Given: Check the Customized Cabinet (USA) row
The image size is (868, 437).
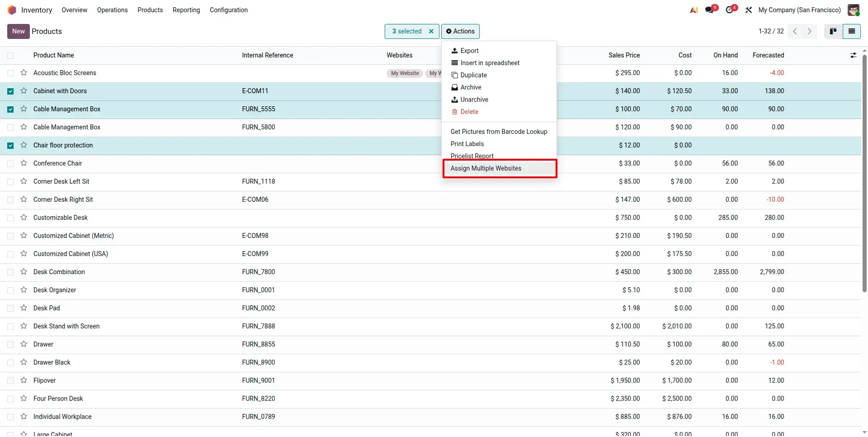Looking at the screenshot, I should click(10, 254).
